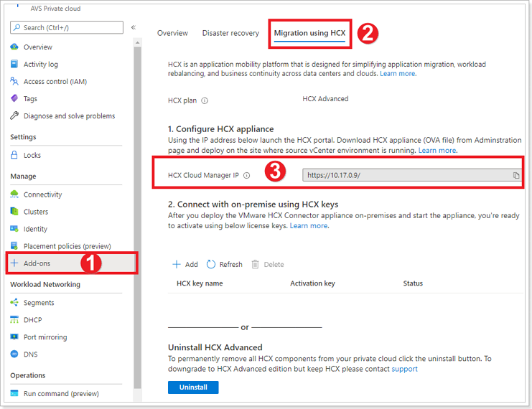The width and height of the screenshot is (532, 409).
Task: Switch to the Overview tab
Action: (172, 33)
